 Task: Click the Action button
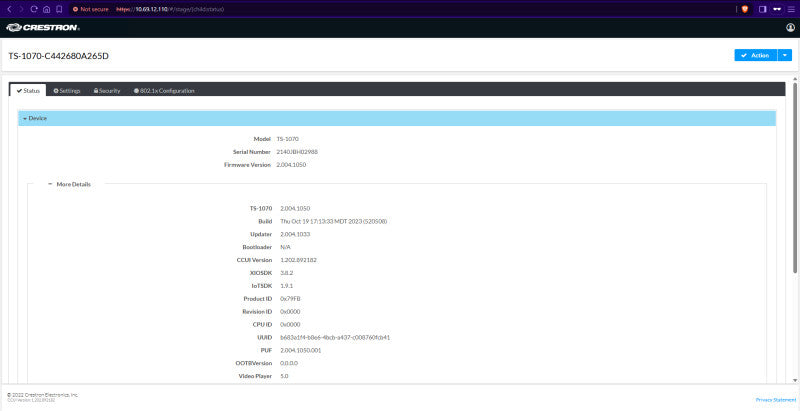[756, 55]
